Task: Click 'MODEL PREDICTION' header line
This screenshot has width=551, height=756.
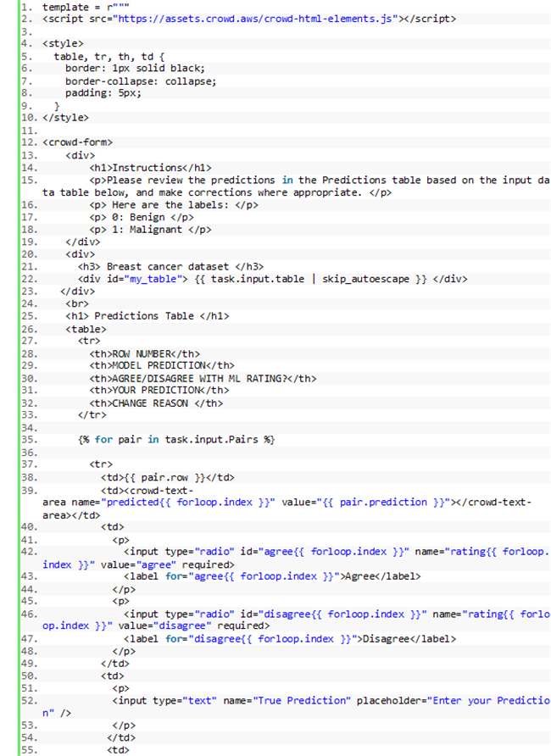Action: (x=162, y=365)
